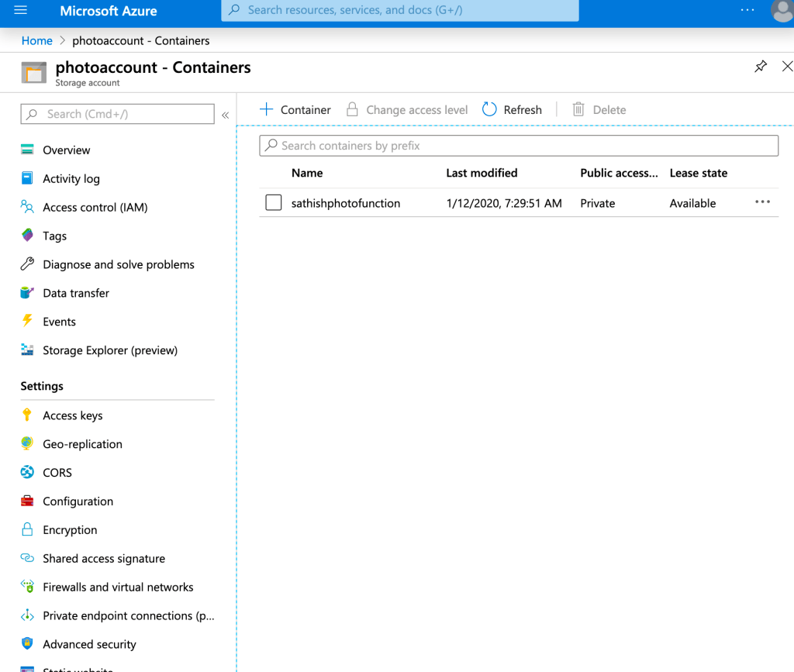The image size is (794, 672).
Task: Collapse the left sidebar with double chevron
Action: point(226,115)
